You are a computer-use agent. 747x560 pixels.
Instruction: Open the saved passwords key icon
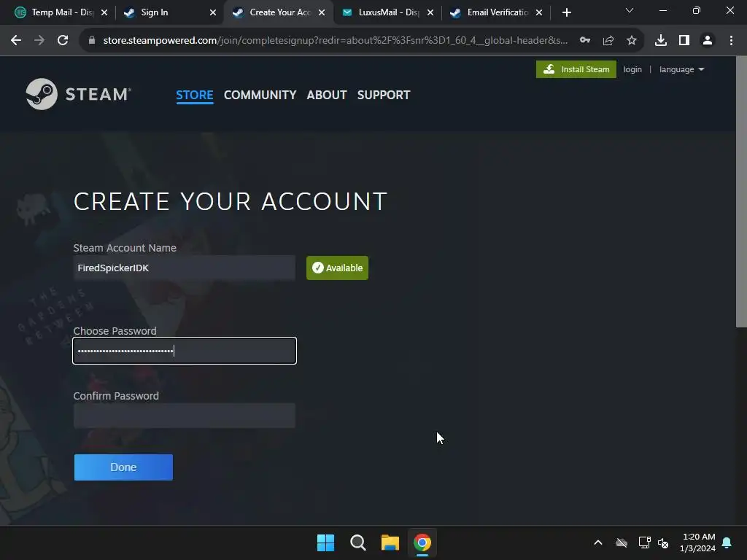click(585, 41)
